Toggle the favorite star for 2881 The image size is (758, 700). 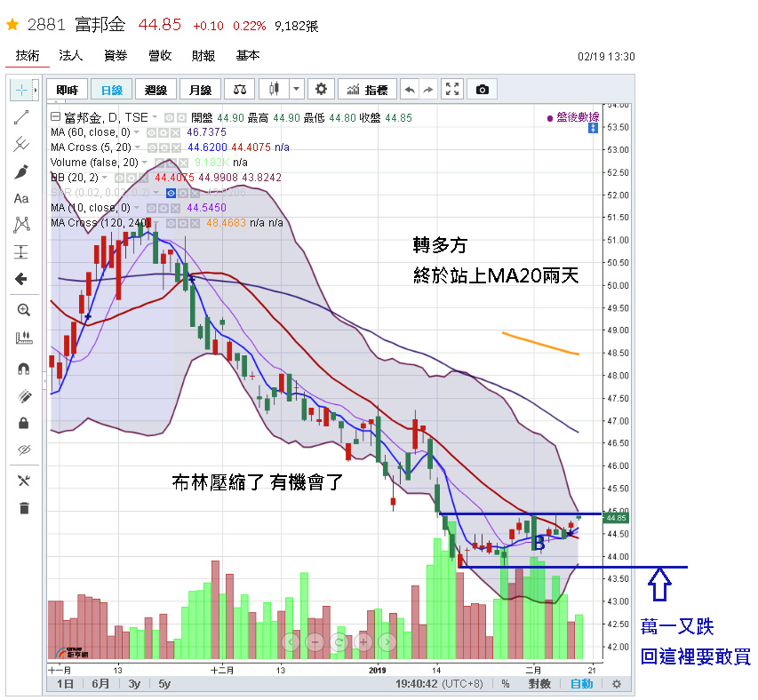coord(12,24)
